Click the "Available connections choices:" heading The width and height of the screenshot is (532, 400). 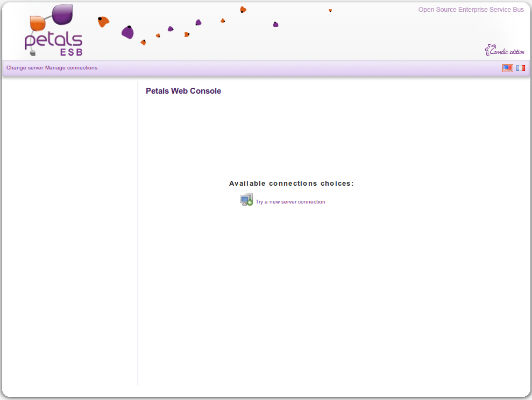(x=291, y=184)
